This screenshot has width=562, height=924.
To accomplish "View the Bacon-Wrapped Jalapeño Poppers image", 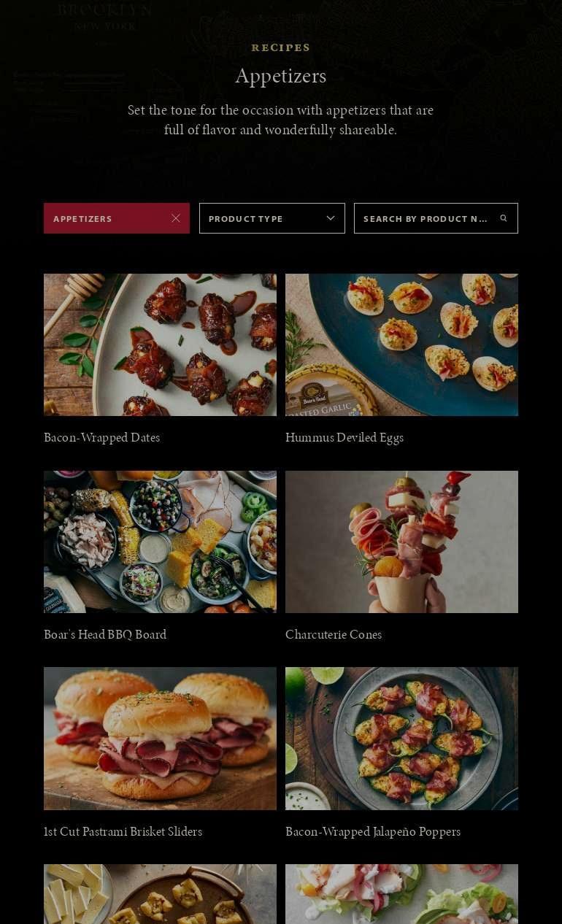I will (401, 739).
